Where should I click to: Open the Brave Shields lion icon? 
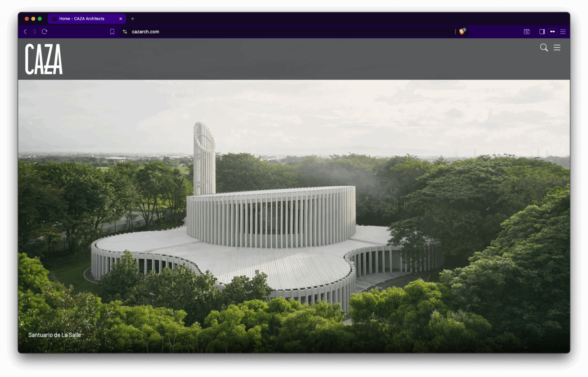point(462,32)
